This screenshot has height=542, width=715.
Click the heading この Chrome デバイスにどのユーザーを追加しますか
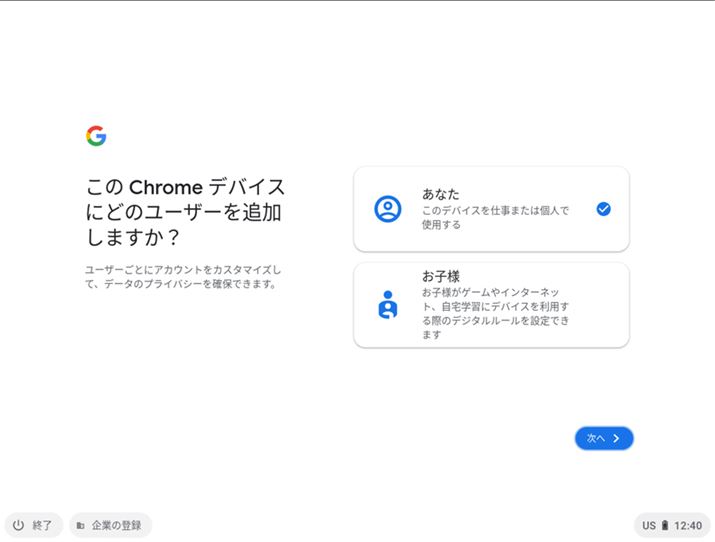tap(185, 212)
